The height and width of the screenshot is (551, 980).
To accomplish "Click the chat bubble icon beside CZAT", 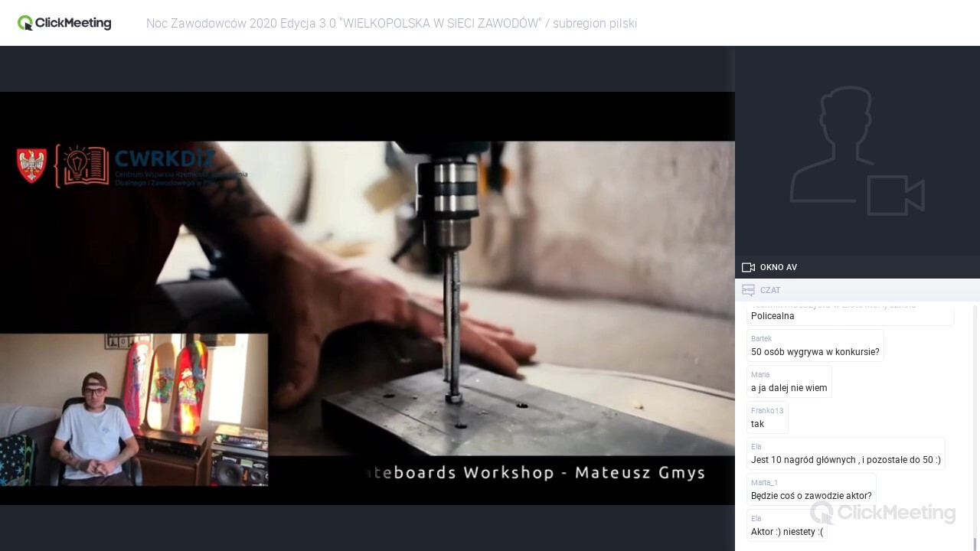I will click(x=748, y=290).
